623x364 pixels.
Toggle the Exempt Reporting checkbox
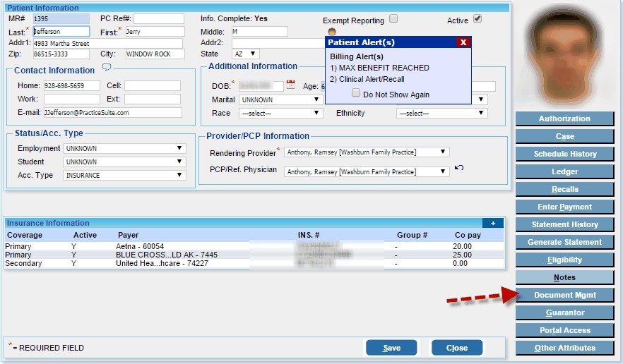tap(393, 19)
